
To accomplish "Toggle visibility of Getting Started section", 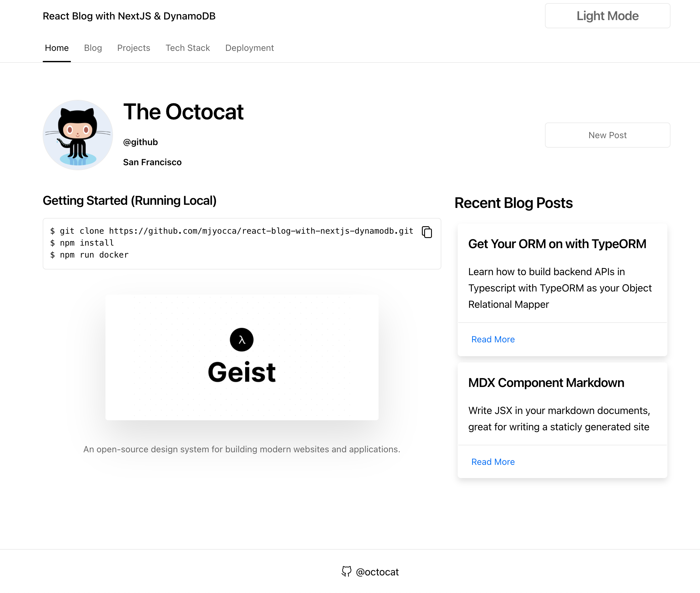I will click(x=129, y=201).
